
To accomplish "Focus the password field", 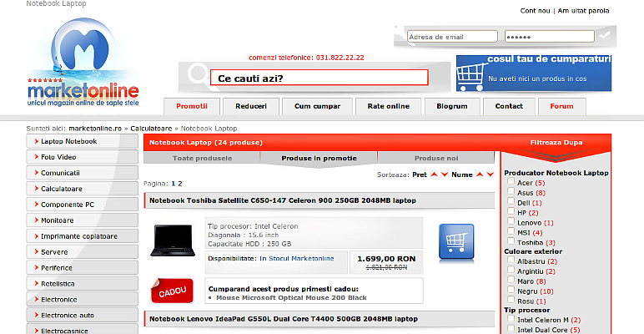I will tap(550, 37).
